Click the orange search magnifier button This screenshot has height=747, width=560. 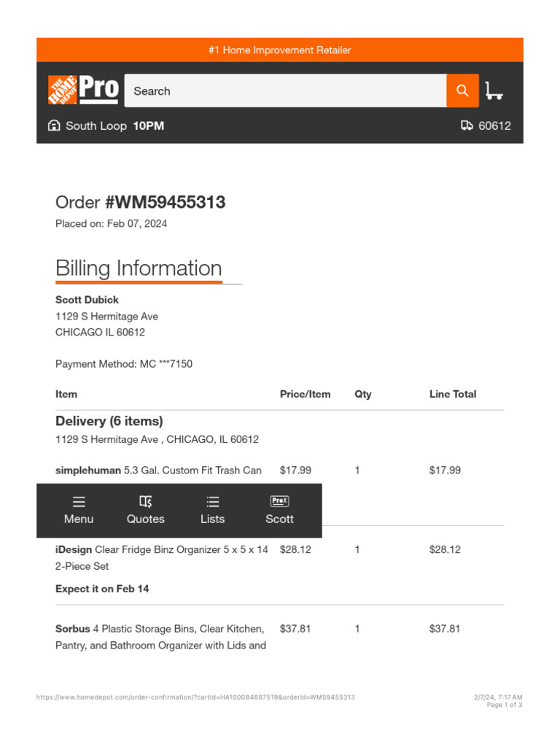462,90
